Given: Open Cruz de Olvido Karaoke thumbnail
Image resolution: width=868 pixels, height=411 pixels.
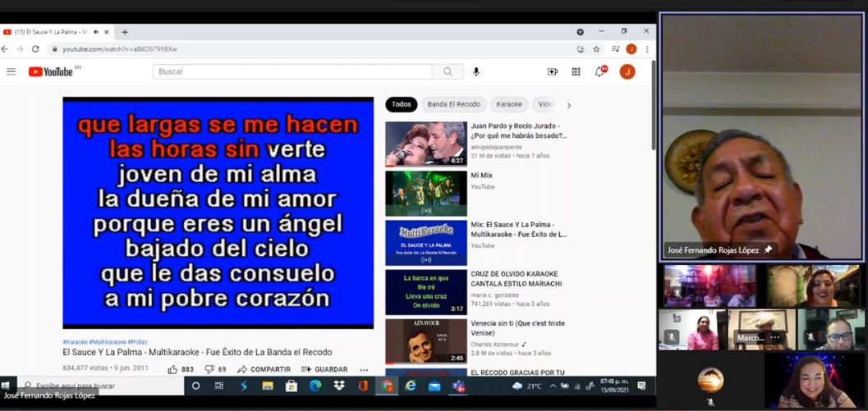Looking at the screenshot, I should [x=425, y=291].
